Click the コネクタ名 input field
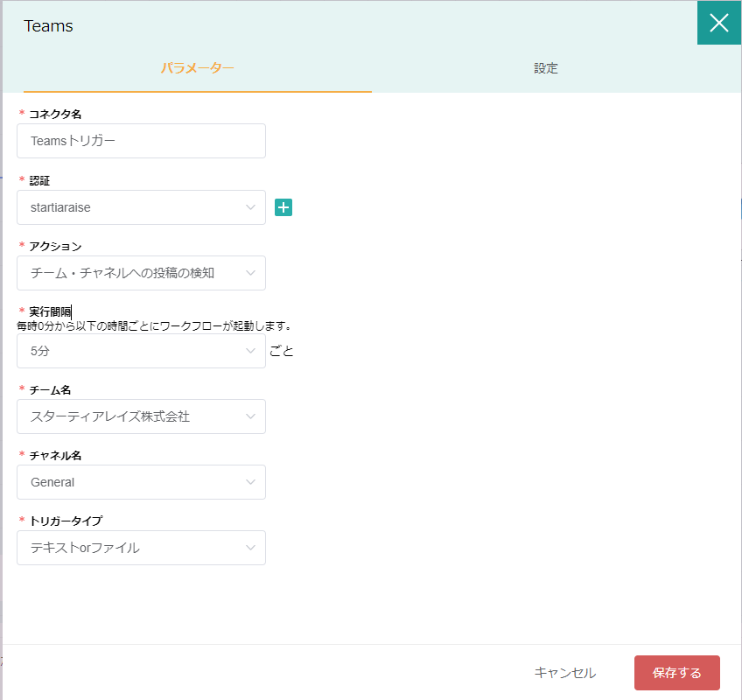Image resolution: width=742 pixels, height=700 pixels. [x=141, y=141]
